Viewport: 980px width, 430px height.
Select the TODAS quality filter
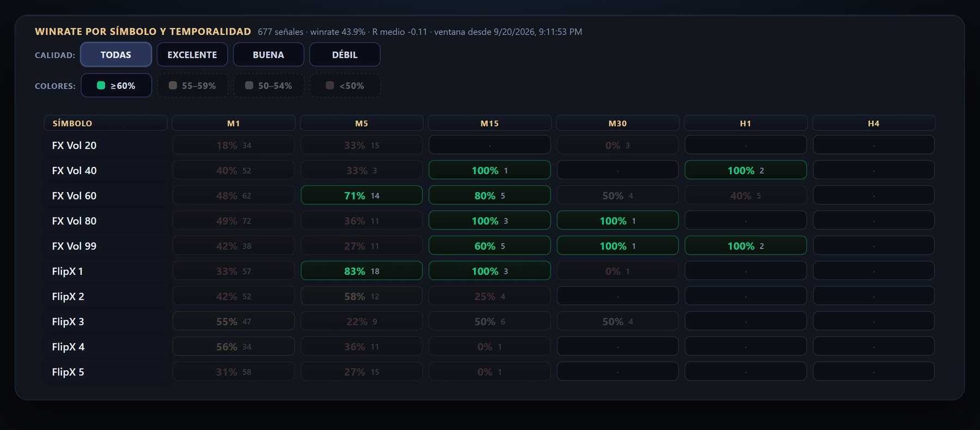116,54
